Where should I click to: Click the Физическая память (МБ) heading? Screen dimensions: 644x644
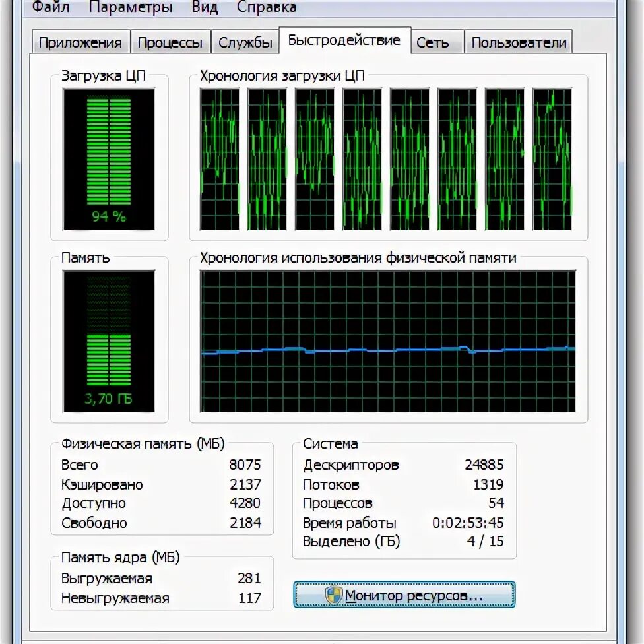tap(143, 443)
